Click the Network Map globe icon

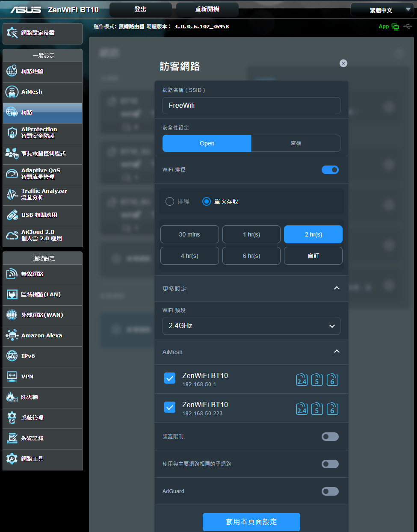coord(12,71)
